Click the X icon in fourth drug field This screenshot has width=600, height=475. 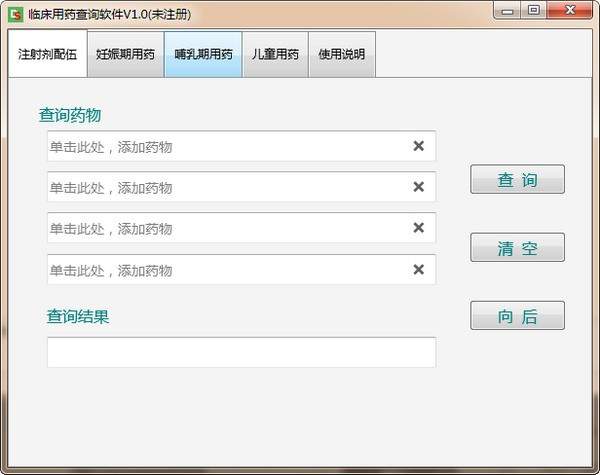pos(418,270)
